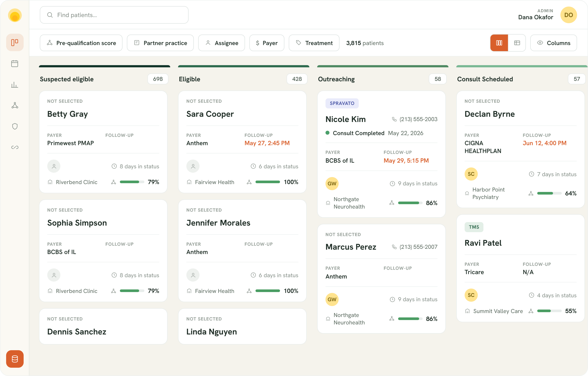Image resolution: width=588 pixels, height=376 pixels.
Task: Click Marcus Perez's phone icon
Action: point(394,247)
